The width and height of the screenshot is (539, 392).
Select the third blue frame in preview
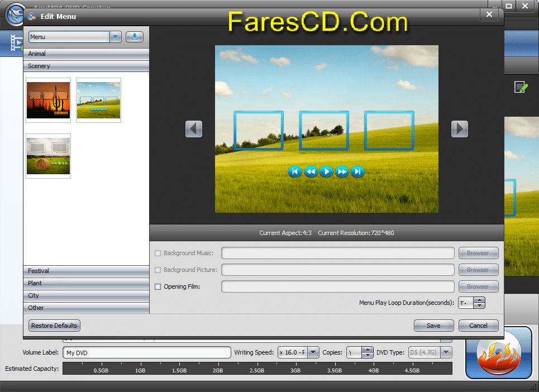coord(389,130)
